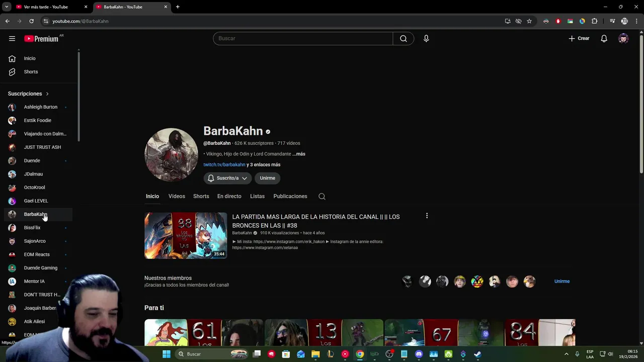Viewport: 644px width, 362px height.
Task: Bookmark this page with star icon
Action: pyautogui.click(x=529, y=21)
